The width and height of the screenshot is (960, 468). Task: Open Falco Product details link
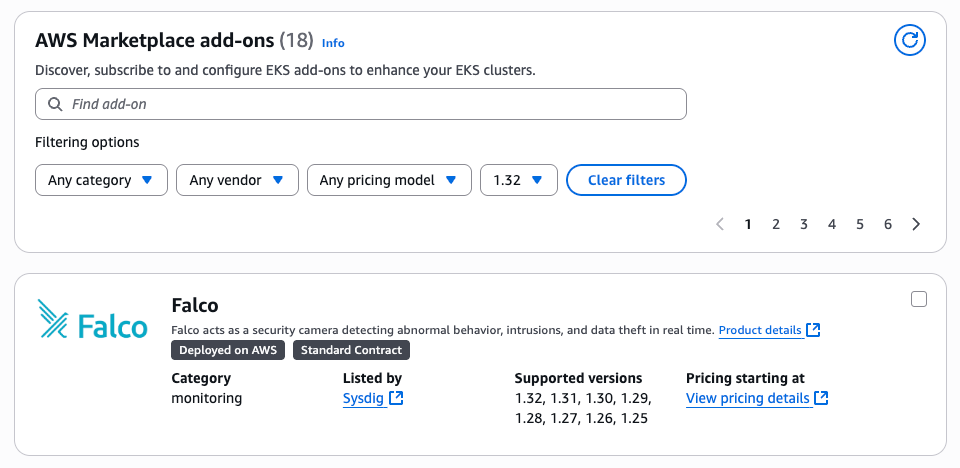760,330
